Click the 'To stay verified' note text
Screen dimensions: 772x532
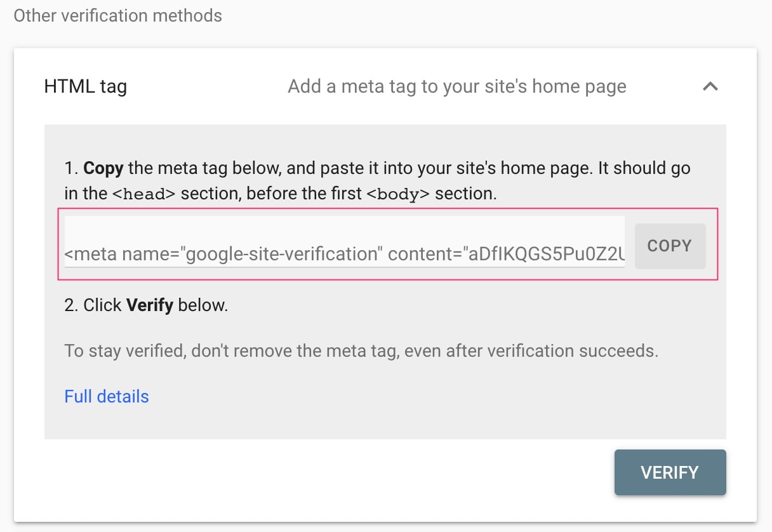pyautogui.click(x=361, y=350)
